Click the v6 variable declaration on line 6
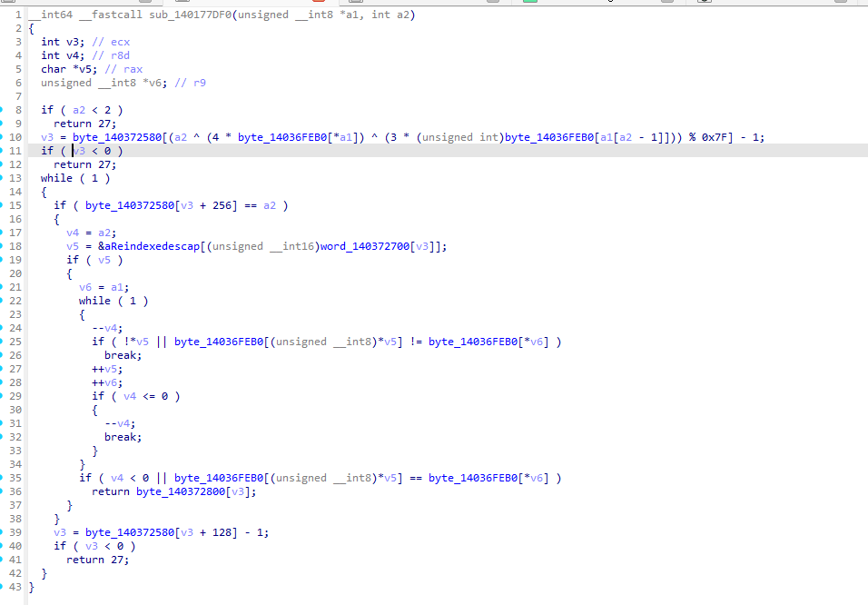The image size is (868, 605). (155, 83)
